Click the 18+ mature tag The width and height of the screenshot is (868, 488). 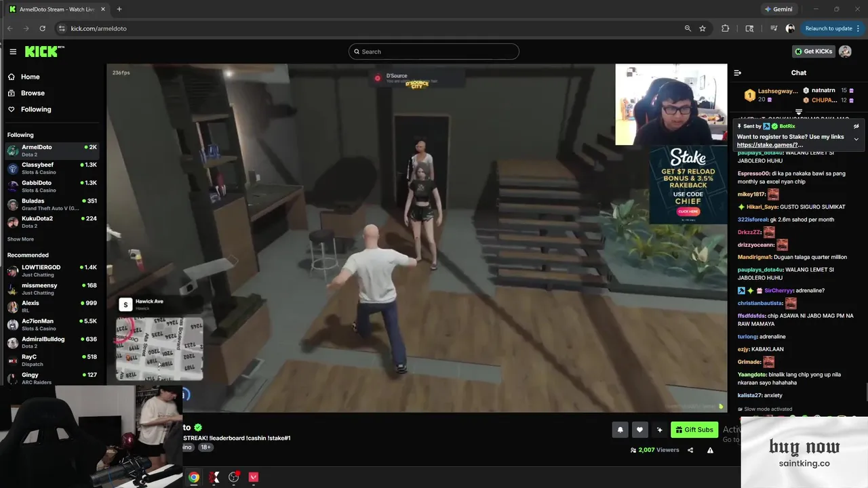(x=206, y=447)
